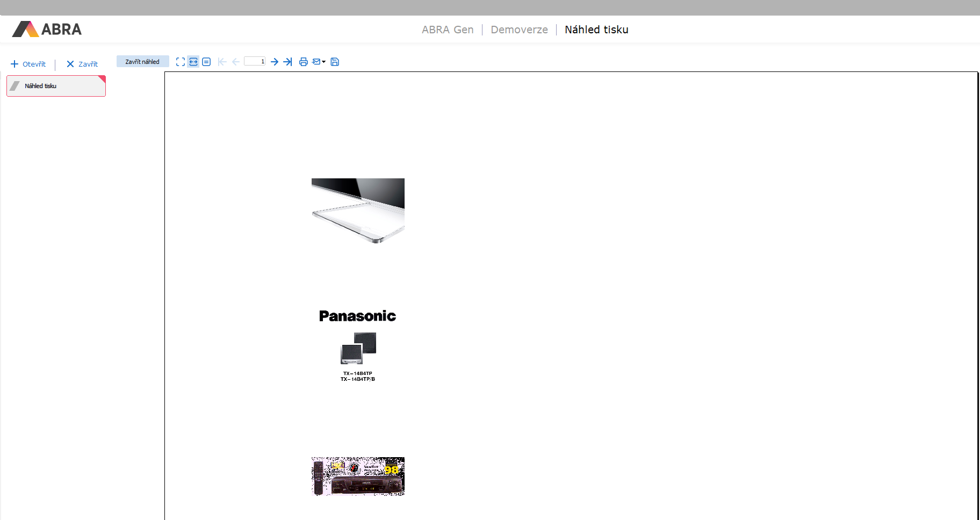Click the Demoverze header label
The image size is (980, 520).
[519, 30]
